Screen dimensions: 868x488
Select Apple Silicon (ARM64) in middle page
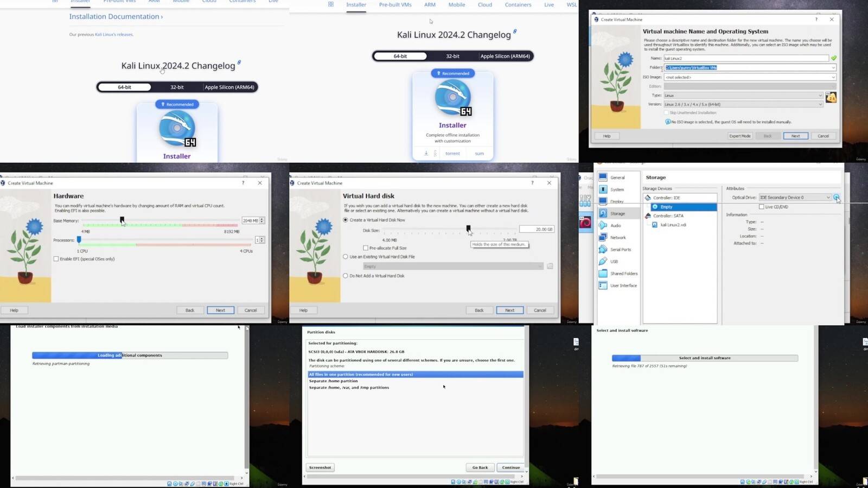click(x=505, y=56)
